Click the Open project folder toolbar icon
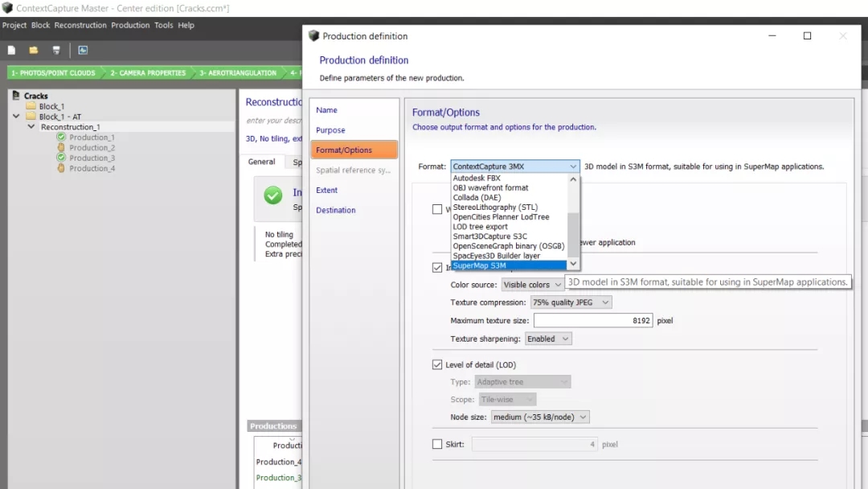 34,51
